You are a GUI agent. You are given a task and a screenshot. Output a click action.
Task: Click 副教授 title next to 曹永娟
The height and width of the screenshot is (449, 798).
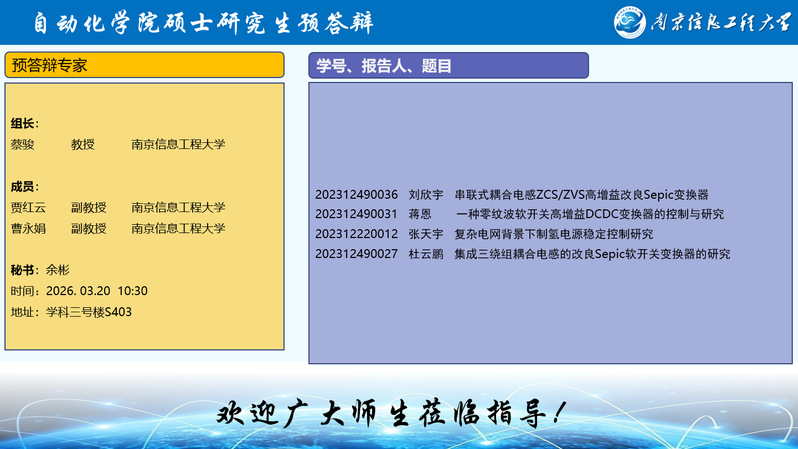click(x=89, y=228)
